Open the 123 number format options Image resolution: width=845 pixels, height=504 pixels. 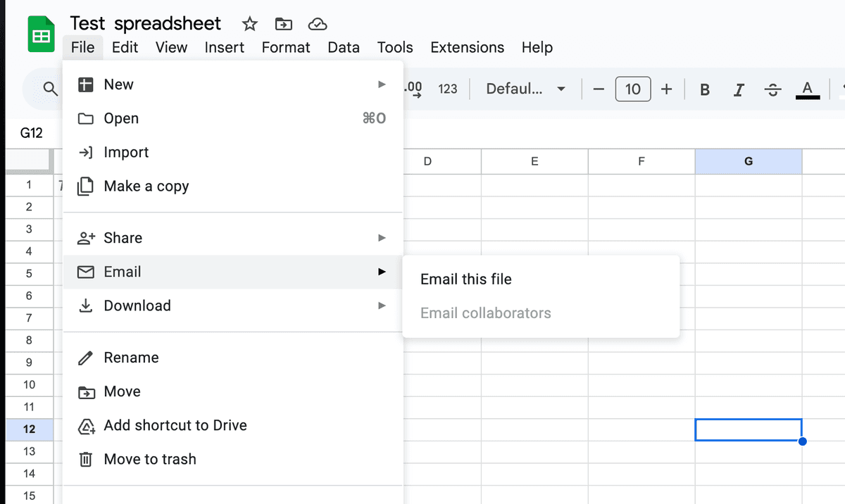point(449,89)
